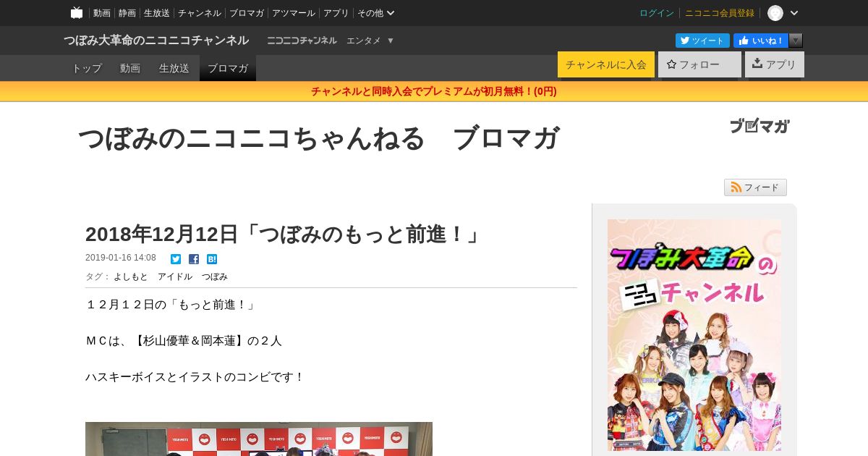Click the premium free first month banner
The image size is (868, 456).
(434, 91)
